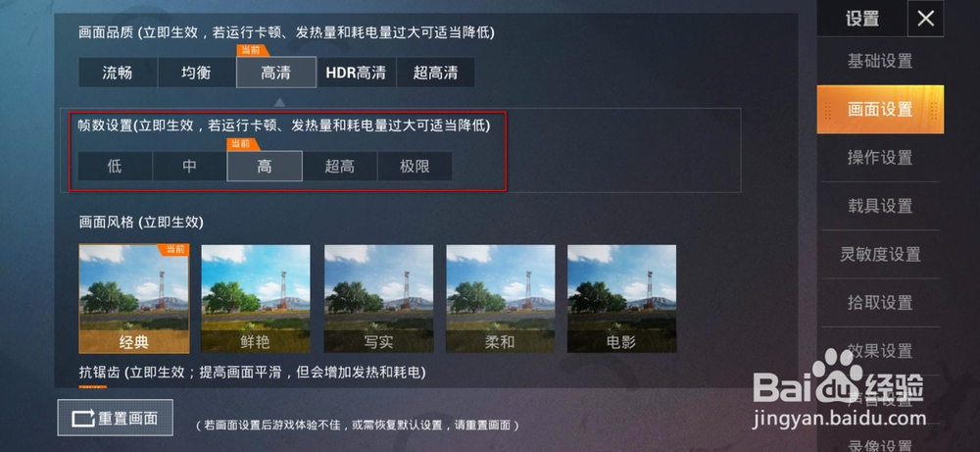Close the settings panel with the X
980x452 pixels.
(925, 19)
